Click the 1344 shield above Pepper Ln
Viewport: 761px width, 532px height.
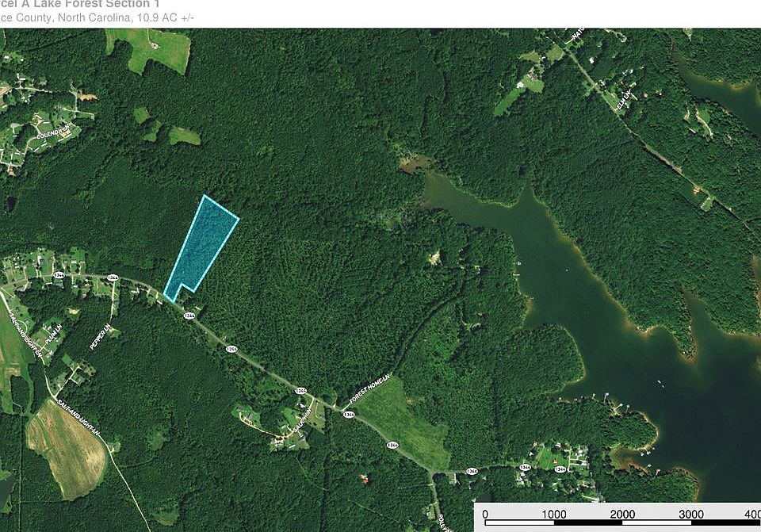[113, 277]
